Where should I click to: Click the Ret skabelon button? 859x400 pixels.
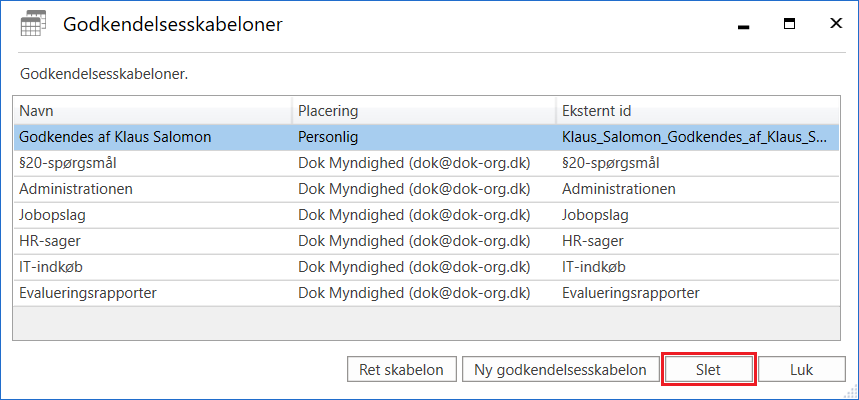[401, 369]
